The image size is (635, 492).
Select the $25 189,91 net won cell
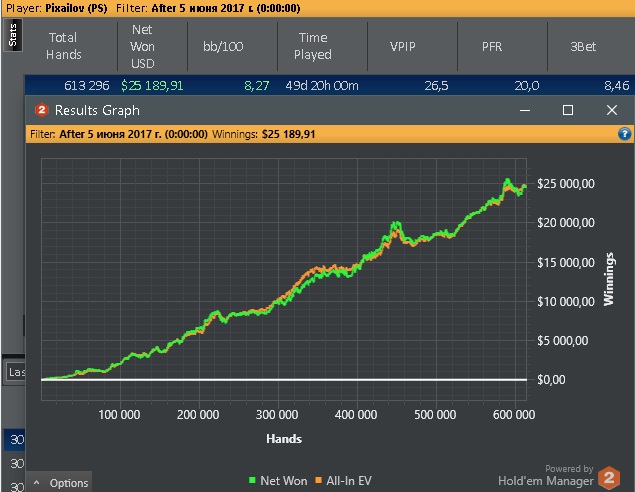[x=152, y=85]
